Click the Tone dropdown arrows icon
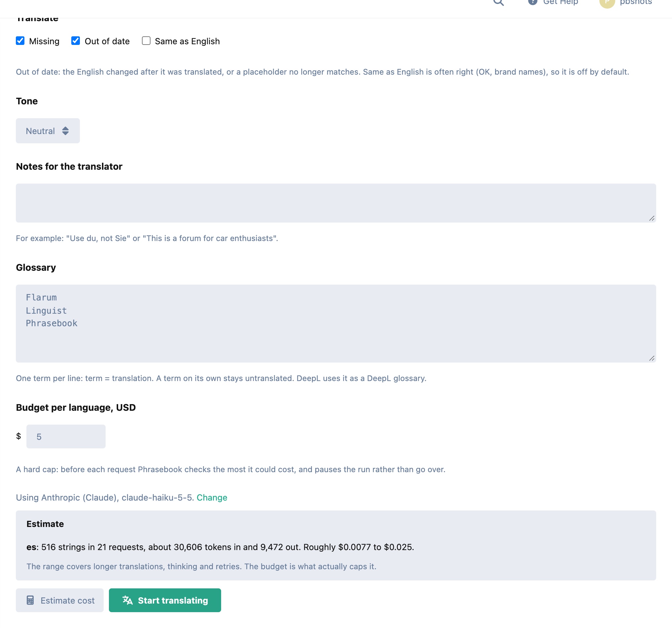Viewport: 672px width, 628px height. pyautogui.click(x=65, y=131)
